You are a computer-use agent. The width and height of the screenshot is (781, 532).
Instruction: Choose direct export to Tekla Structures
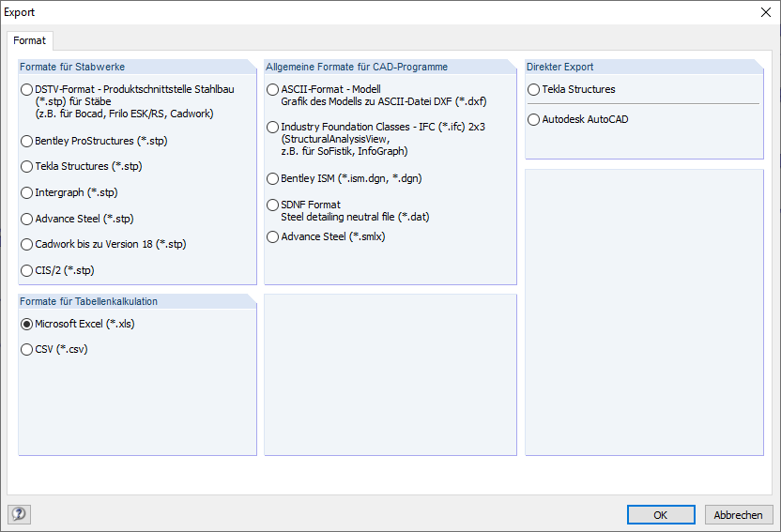click(x=533, y=89)
